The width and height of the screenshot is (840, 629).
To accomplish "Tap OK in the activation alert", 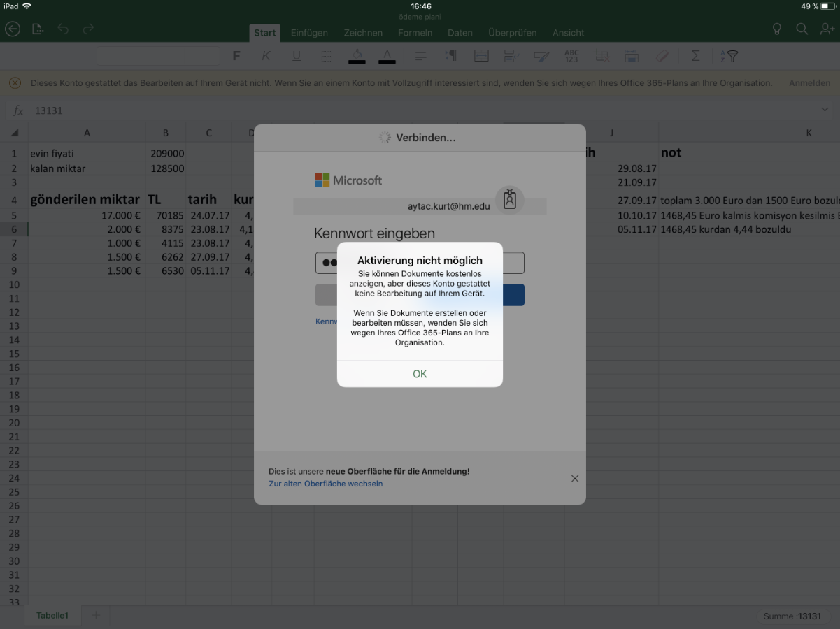I will coord(420,374).
